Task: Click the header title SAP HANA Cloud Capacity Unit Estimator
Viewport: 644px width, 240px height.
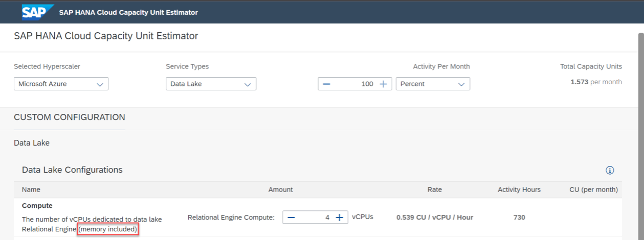Action: point(128,12)
